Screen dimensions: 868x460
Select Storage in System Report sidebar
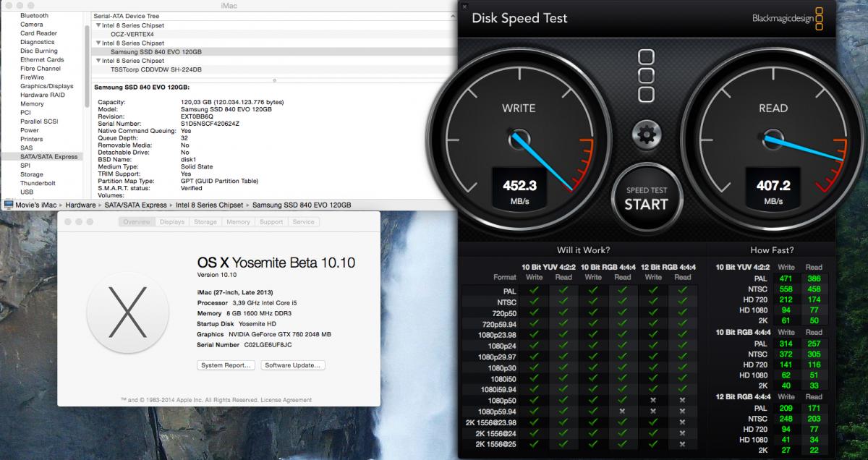click(x=32, y=174)
